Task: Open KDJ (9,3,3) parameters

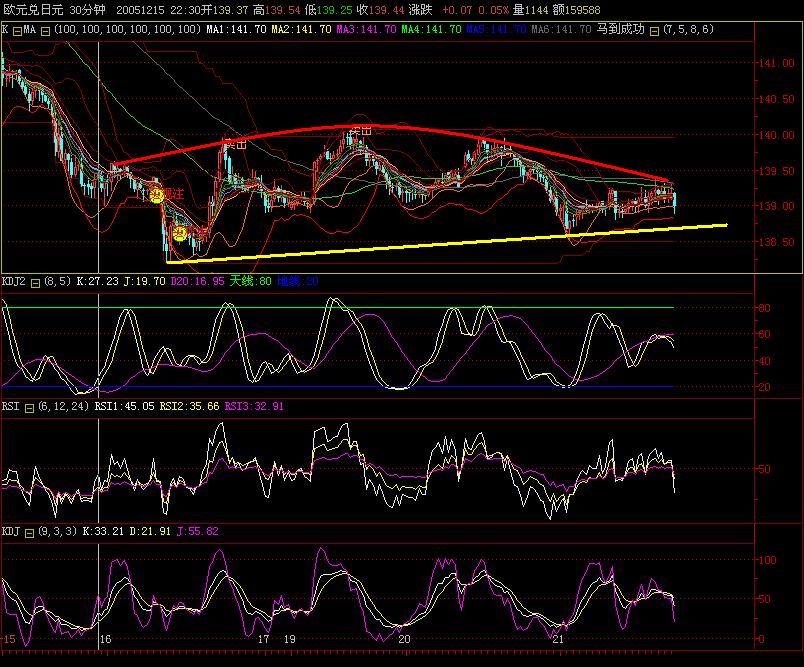Action: (x=57, y=532)
